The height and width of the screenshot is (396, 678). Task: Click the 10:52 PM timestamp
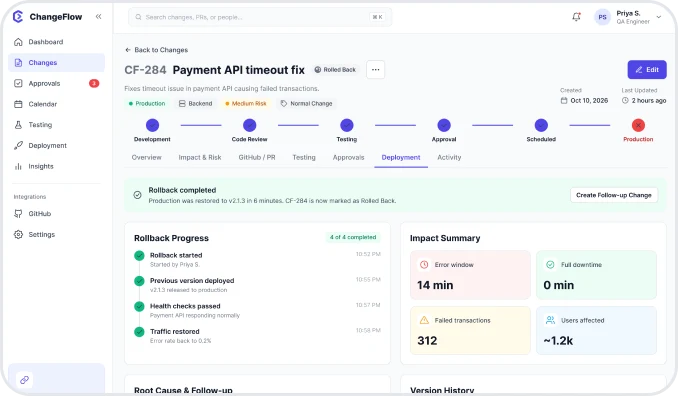[x=368, y=254]
